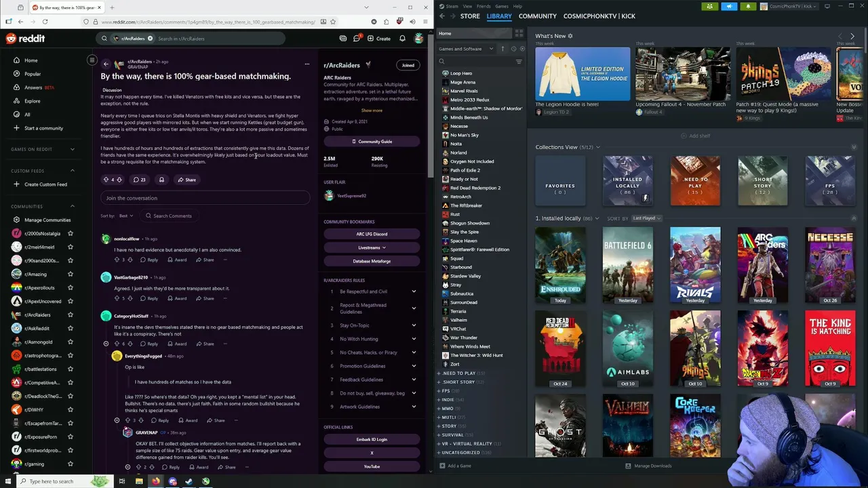The image size is (868, 488).
Task: Open Steam's Friends menu
Action: click(484, 6)
